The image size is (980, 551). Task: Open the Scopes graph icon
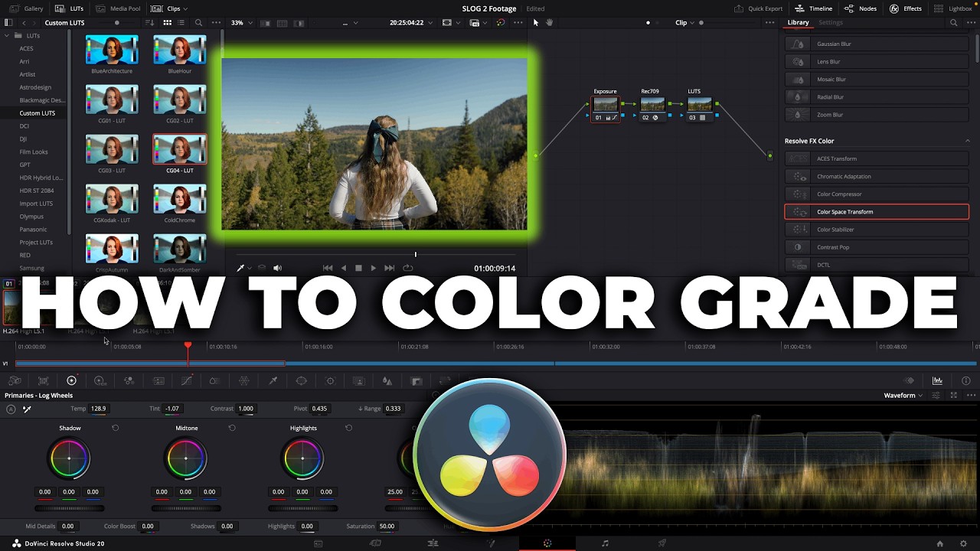[937, 380]
